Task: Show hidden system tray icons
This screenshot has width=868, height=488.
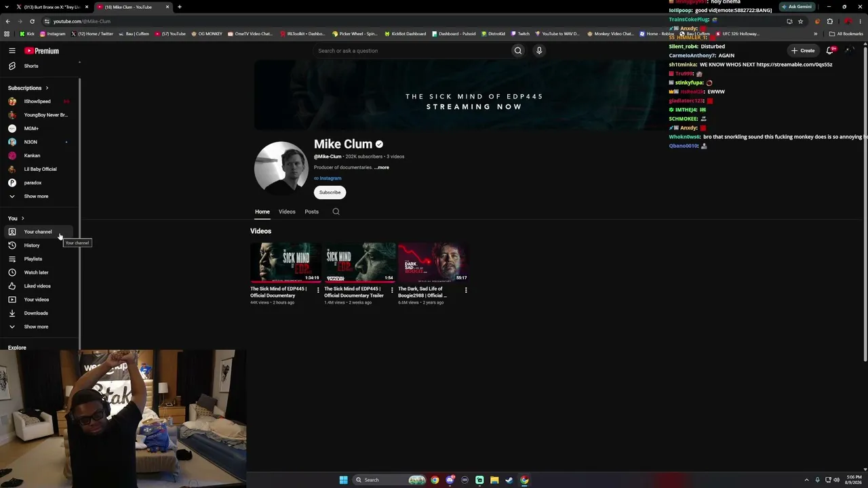Action: coord(806,480)
